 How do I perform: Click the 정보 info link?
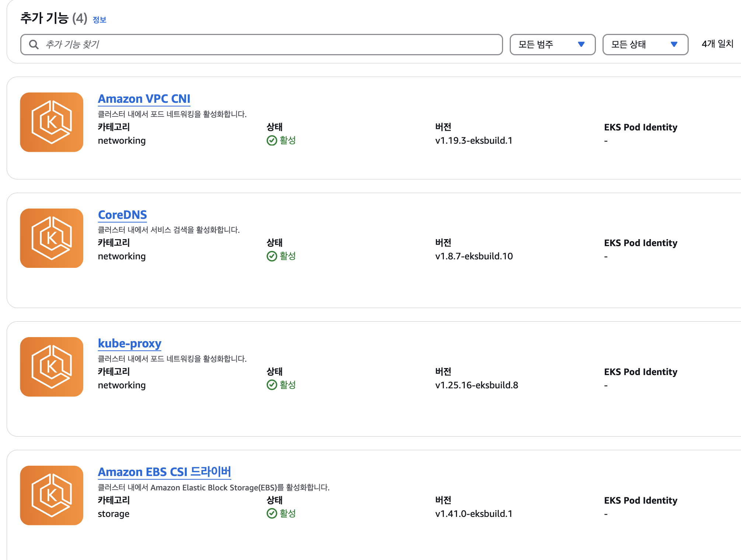(x=99, y=20)
